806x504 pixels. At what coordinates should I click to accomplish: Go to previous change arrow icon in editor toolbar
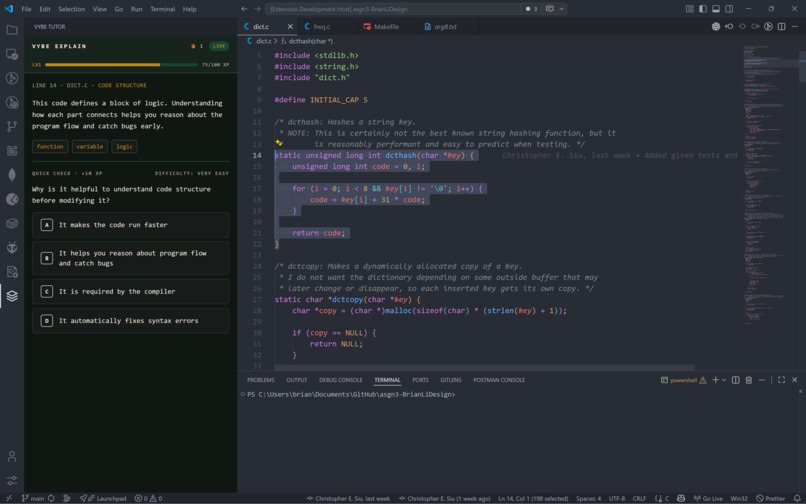point(729,26)
